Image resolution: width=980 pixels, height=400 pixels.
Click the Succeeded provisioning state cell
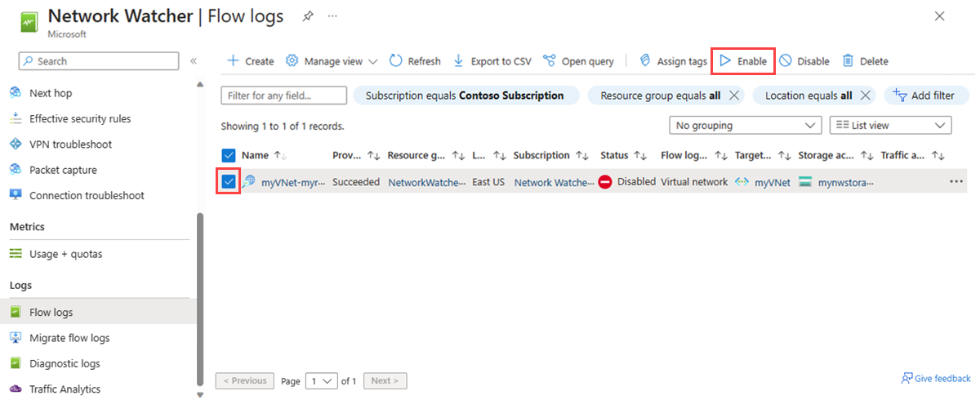pyautogui.click(x=356, y=182)
